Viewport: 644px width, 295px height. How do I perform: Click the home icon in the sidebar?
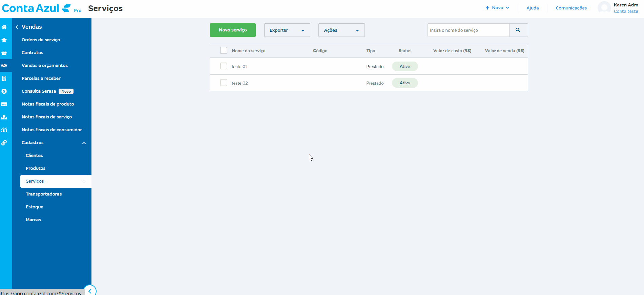tap(4, 27)
